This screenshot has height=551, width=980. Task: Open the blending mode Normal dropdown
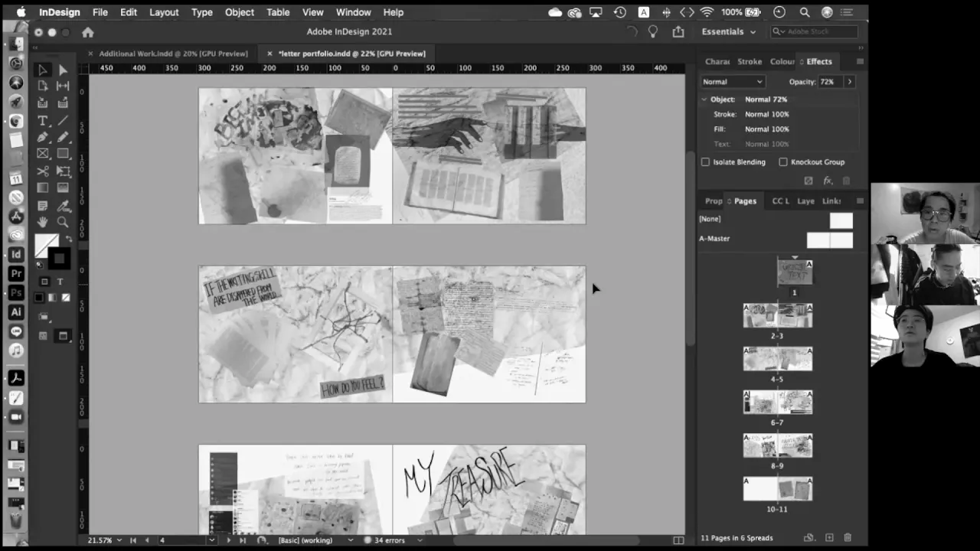pos(733,82)
